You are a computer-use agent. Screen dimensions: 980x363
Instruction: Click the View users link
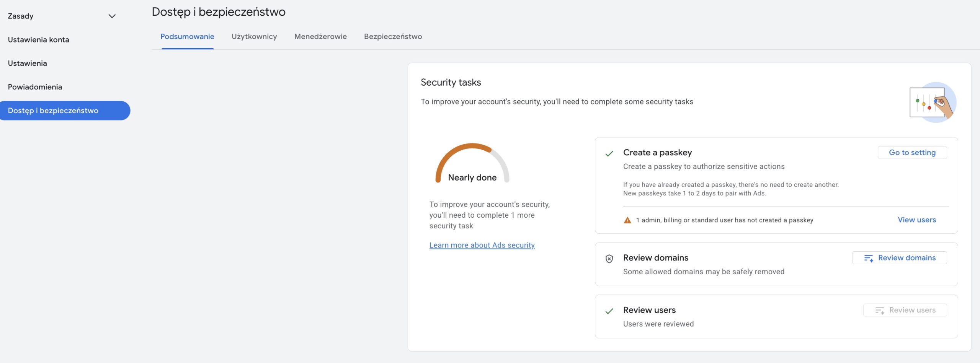917,220
